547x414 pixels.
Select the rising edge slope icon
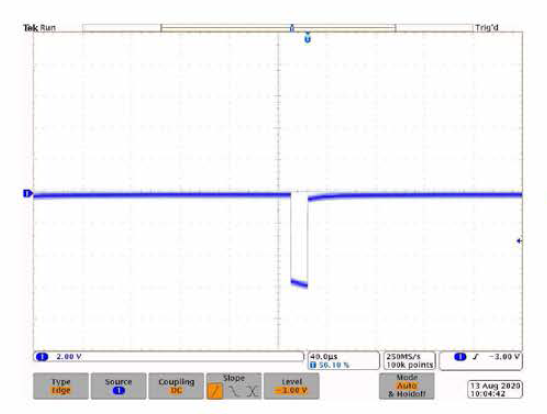[x=215, y=391]
